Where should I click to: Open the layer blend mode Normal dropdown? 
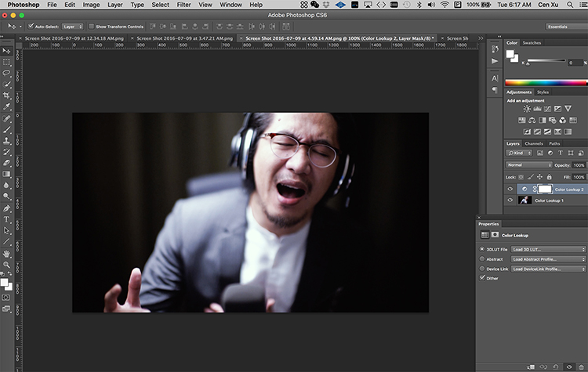[x=528, y=165]
